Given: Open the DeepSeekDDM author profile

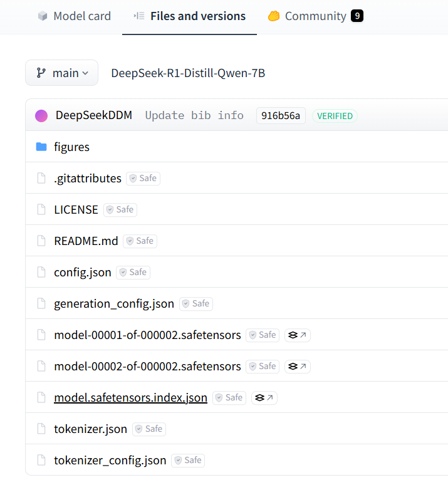Looking at the screenshot, I should point(94,115).
